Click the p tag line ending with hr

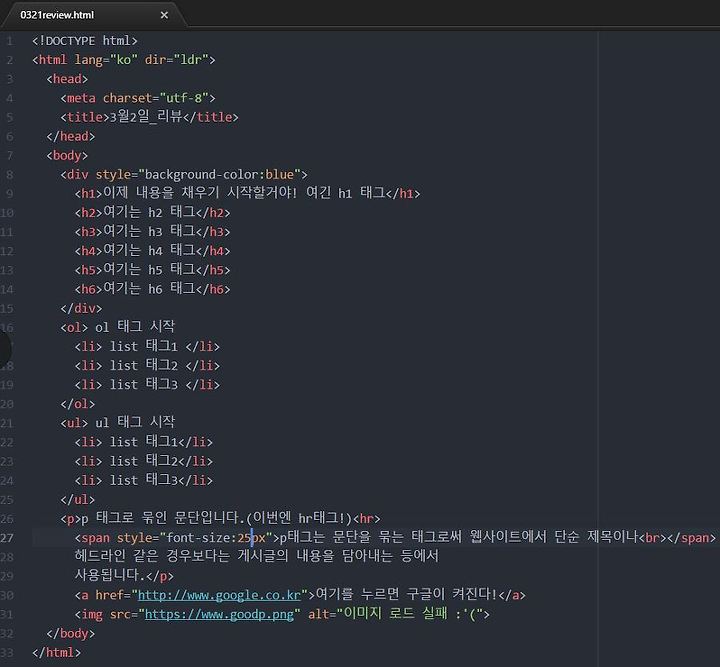click(220, 518)
